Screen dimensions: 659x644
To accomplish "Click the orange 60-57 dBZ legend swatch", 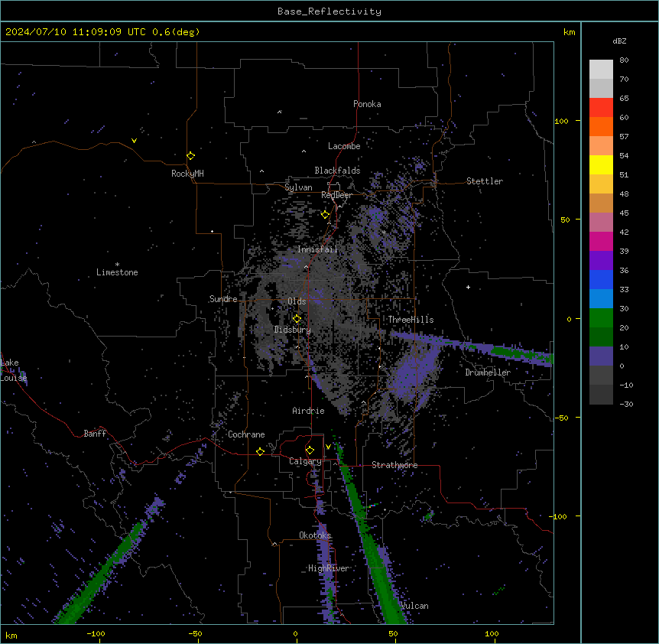I will tap(601, 126).
